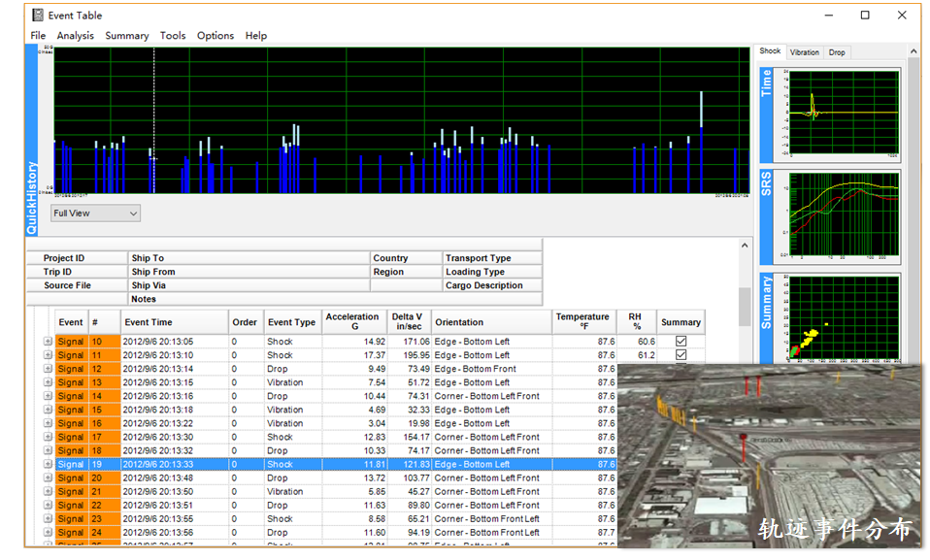Select the Signal 24 row label
Image resolution: width=930 pixels, height=560 pixels.
point(71,533)
